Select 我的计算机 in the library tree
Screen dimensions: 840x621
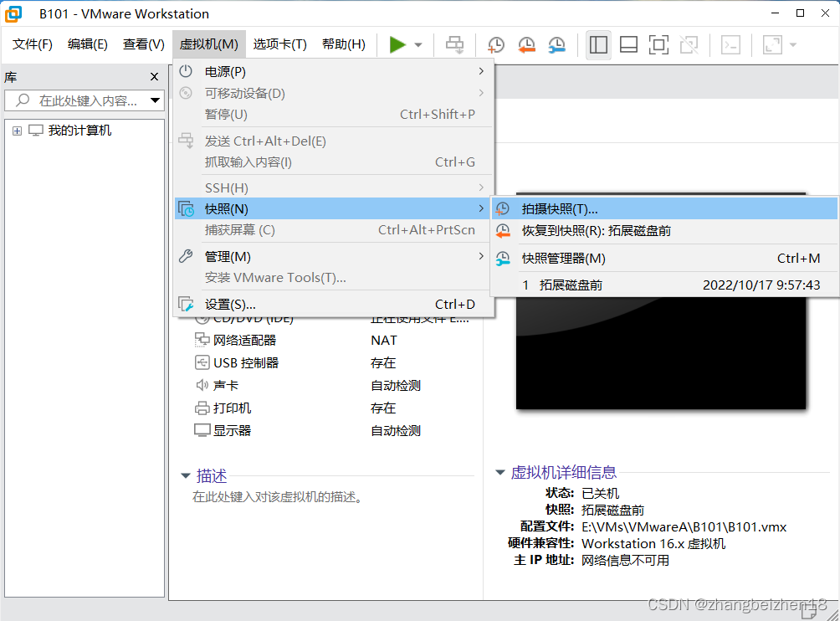coord(79,131)
